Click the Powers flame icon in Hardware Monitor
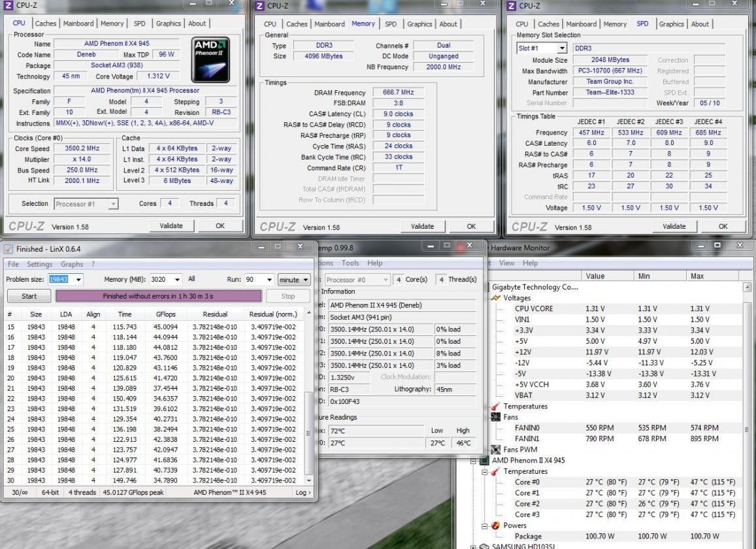 point(496,525)
